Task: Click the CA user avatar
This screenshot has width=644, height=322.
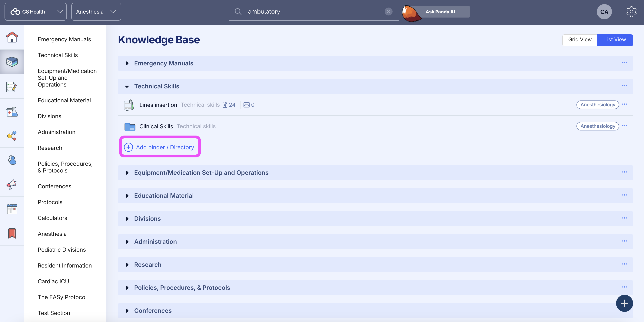Action: [x=604, y=12]
